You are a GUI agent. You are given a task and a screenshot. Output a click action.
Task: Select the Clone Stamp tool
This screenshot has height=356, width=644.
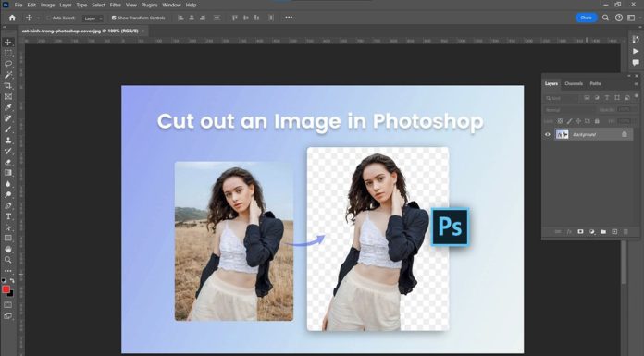[x=7, y=141]
